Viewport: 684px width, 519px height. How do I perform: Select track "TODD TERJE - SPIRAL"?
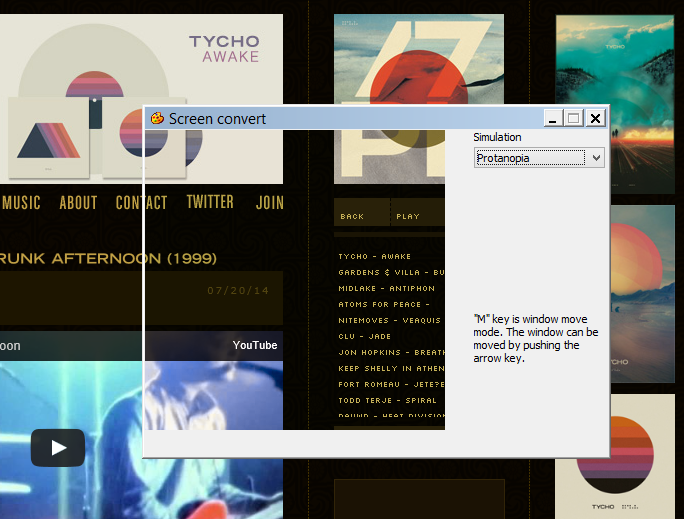(x=387, y=400)
